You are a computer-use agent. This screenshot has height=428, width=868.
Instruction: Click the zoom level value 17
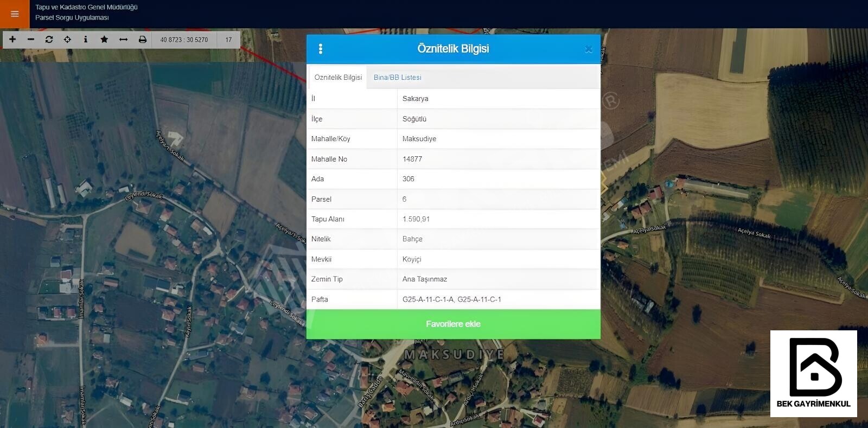[228, 40]
